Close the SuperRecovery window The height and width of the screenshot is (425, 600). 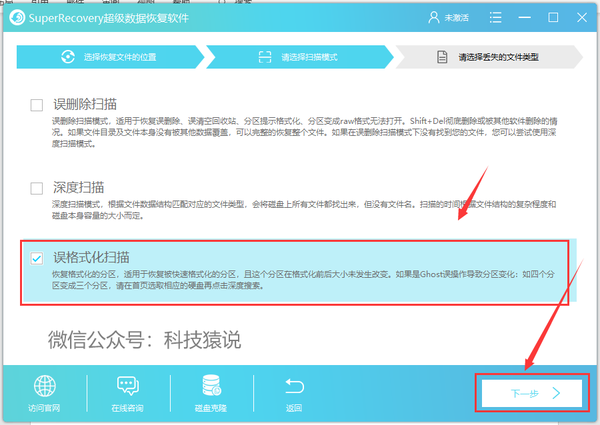582,17
